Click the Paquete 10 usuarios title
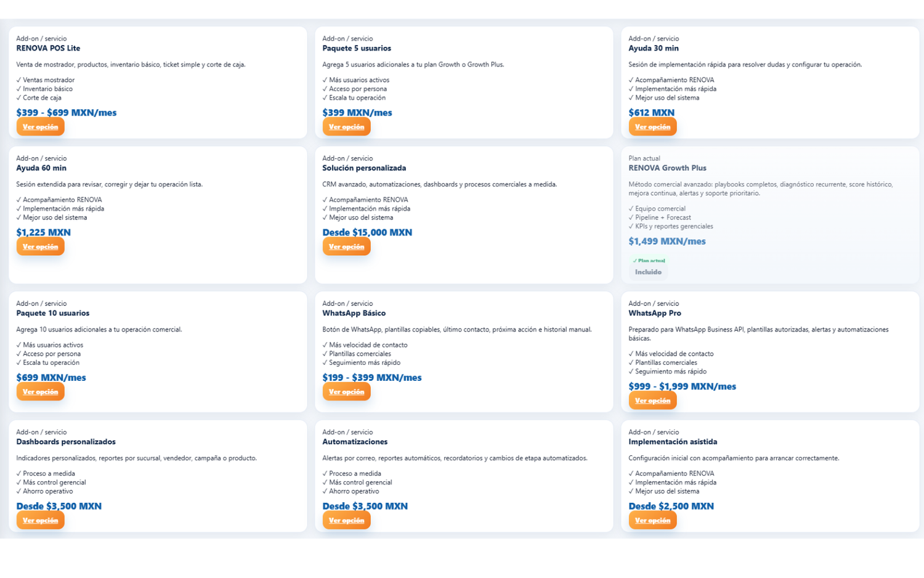Image resolution: width=924 pixels, height=578 pixels. (53, 313)
